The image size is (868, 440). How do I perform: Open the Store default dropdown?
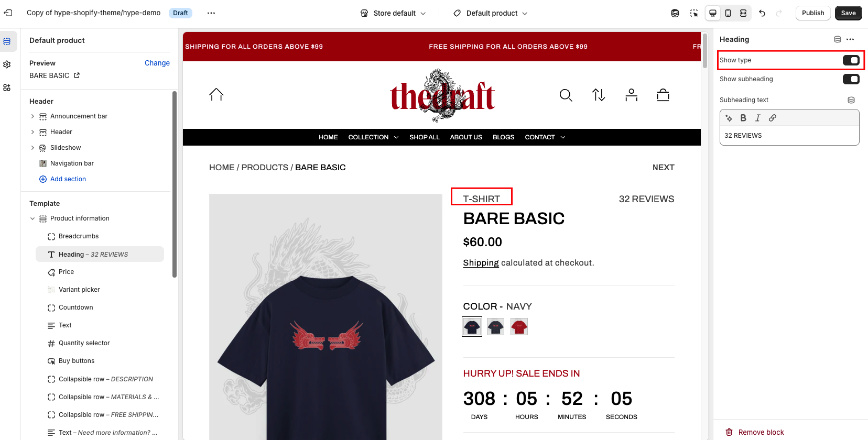393,13
